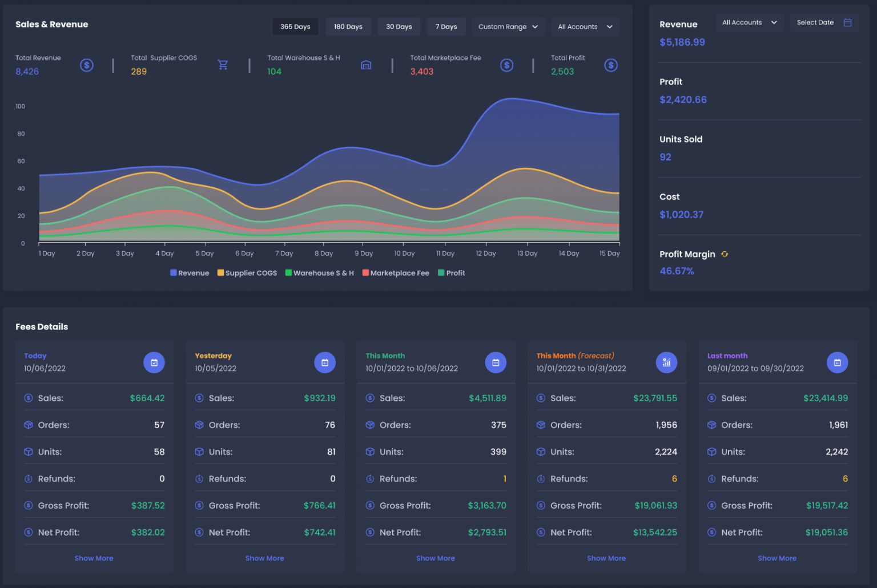This screenshot has width=877, height=588.
Task: Click the warehouse icon beside Total Warehouse S & H
Action: pyautogui.click(x=366, y=65)
